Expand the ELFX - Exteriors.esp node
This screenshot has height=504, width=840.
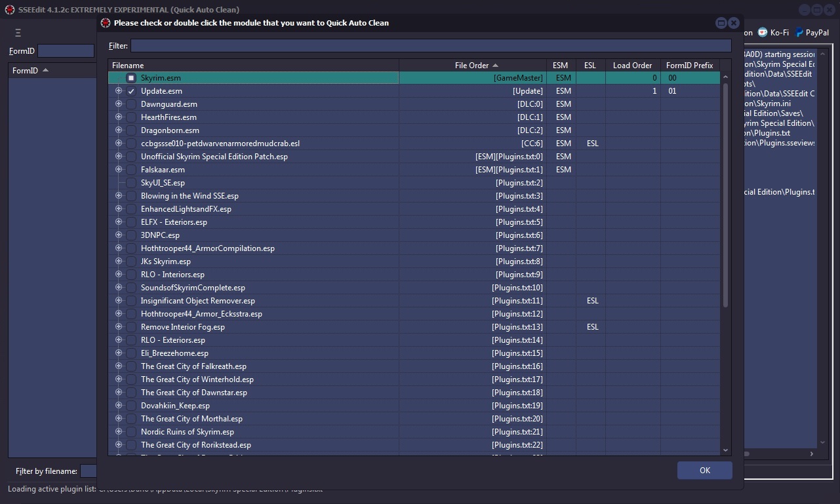(x=119, y=222)
